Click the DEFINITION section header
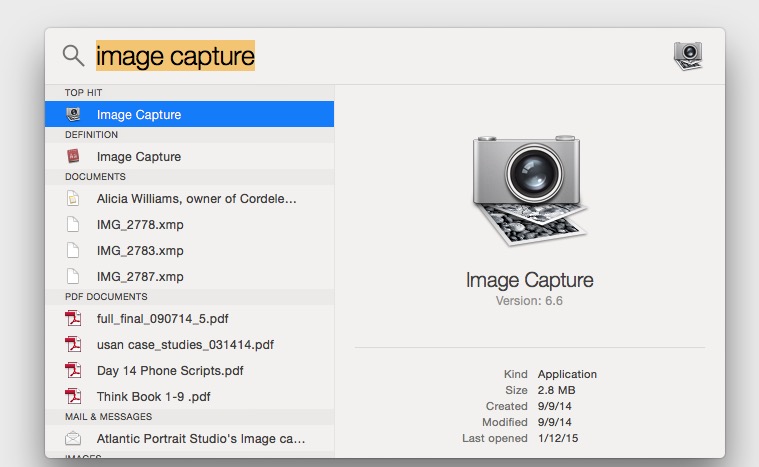 pos(91,135)
